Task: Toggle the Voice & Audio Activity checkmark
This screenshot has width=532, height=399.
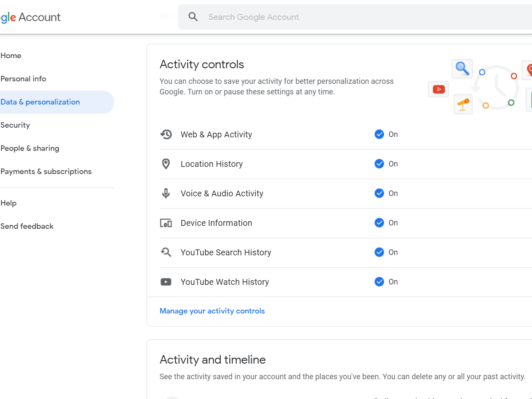Action: pyautogui.click(x=379, y=193)
